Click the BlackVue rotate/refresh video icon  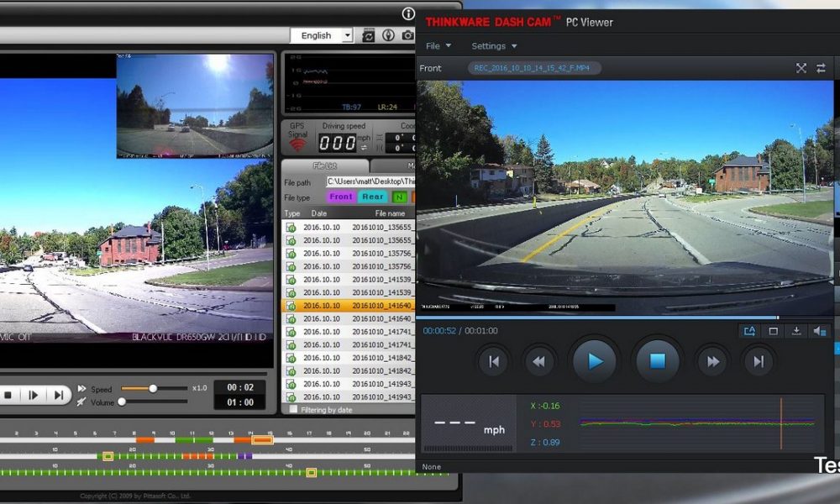pyautogui.click(x=368, y=36)
